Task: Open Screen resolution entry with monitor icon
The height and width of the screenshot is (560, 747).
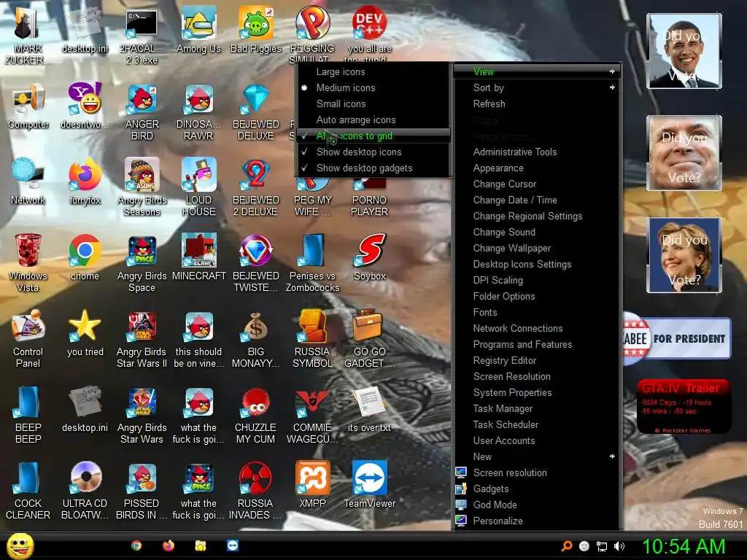Action: pos(536,472)
